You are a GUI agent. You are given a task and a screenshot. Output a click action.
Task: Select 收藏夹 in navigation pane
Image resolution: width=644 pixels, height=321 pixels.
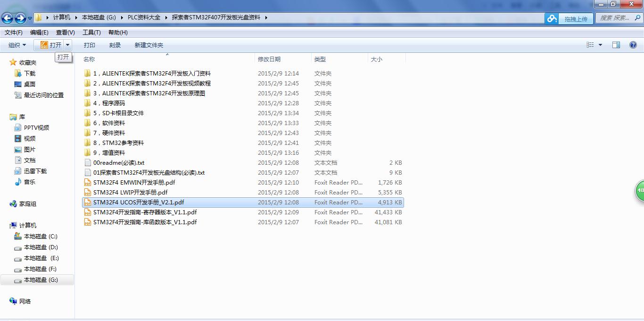coord(28,63)
